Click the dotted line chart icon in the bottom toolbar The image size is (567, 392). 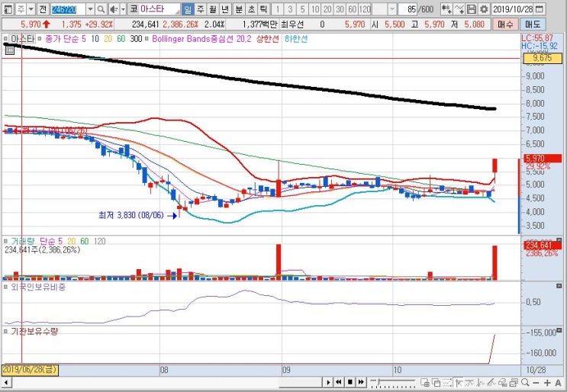447,382
